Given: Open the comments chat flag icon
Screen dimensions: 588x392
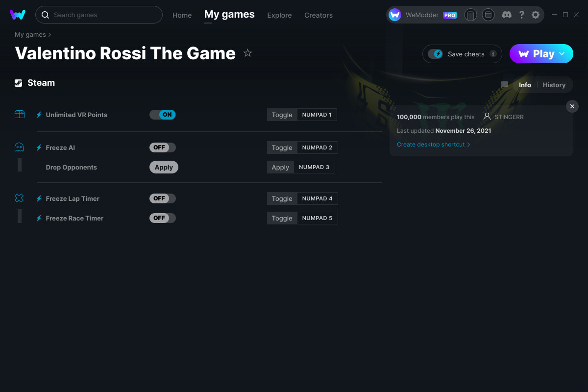Looking at the screenshot, I should pos(504,85).
